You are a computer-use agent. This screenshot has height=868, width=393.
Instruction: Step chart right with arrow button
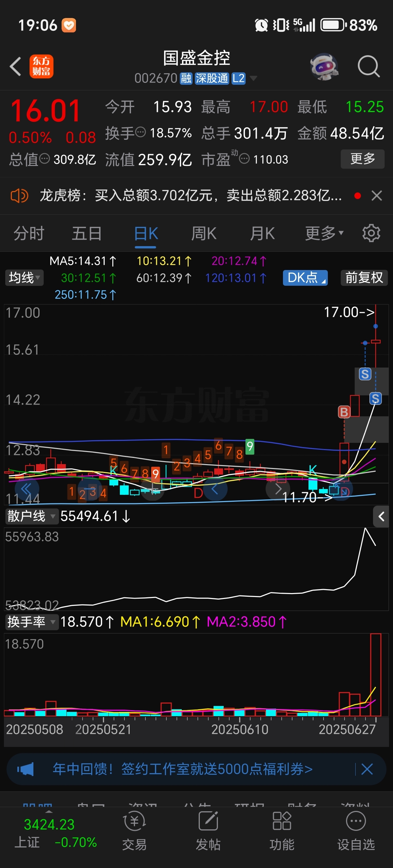point(278,489)
